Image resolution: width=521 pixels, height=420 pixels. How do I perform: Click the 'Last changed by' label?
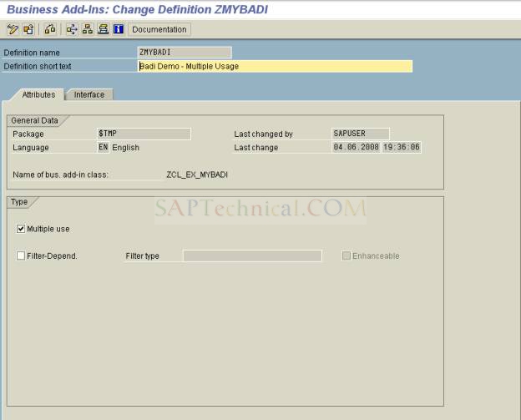tap(263, 134)
